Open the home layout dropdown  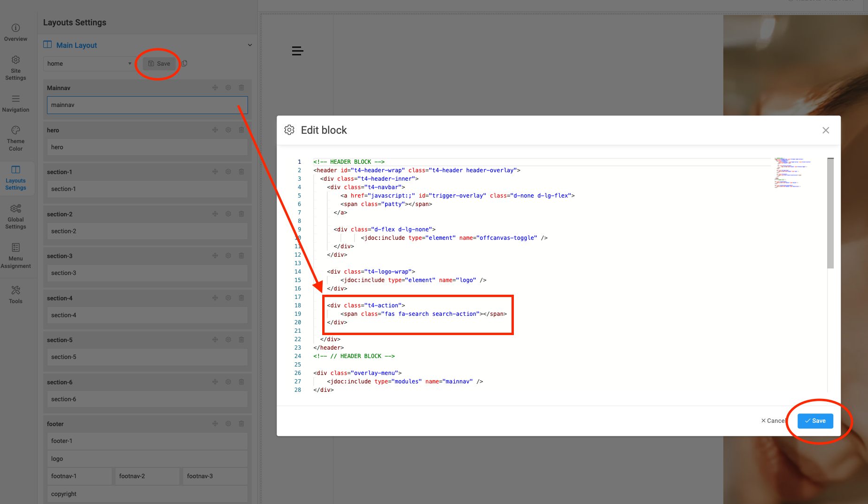[89, 64]
